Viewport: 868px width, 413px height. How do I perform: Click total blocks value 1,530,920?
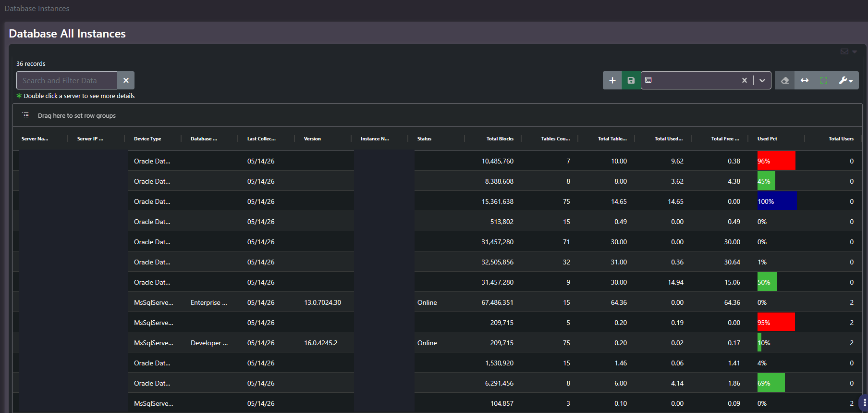pos(499,363)
